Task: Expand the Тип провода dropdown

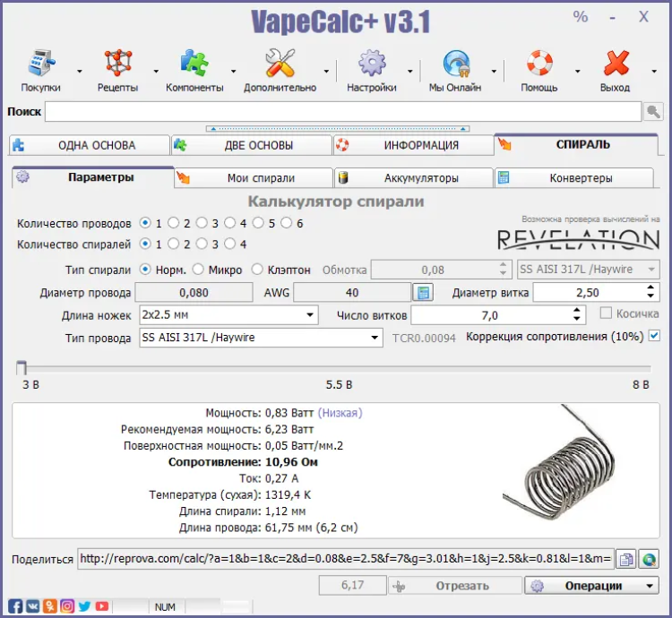Action: click(x=375, y=338)
